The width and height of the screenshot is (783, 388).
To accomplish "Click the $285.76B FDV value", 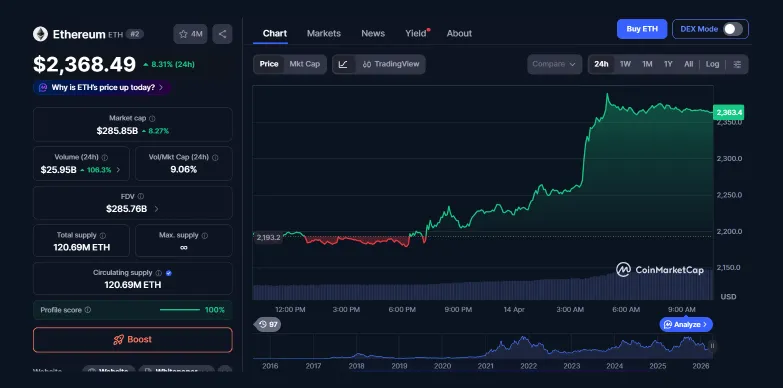I will click(x=126, y=209).
